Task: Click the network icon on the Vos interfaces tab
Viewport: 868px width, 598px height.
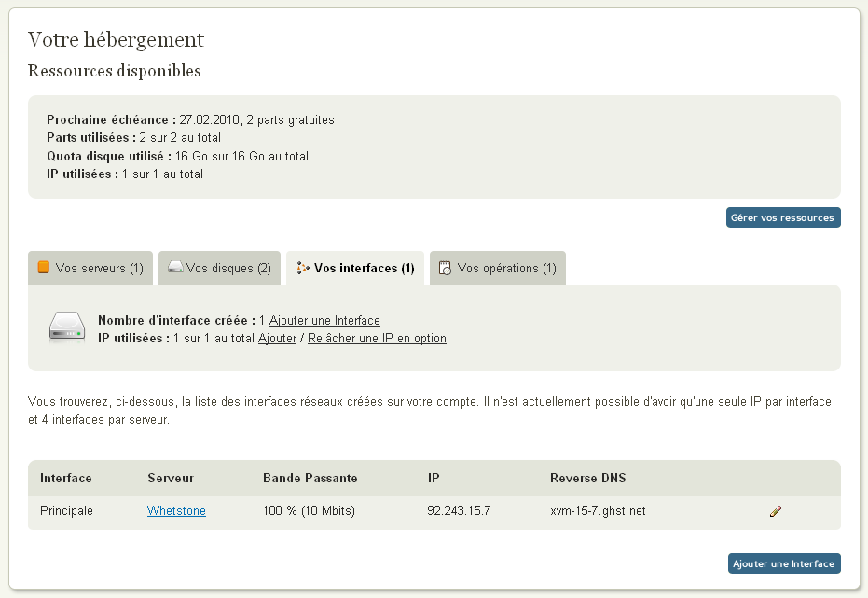Action: 302,269
